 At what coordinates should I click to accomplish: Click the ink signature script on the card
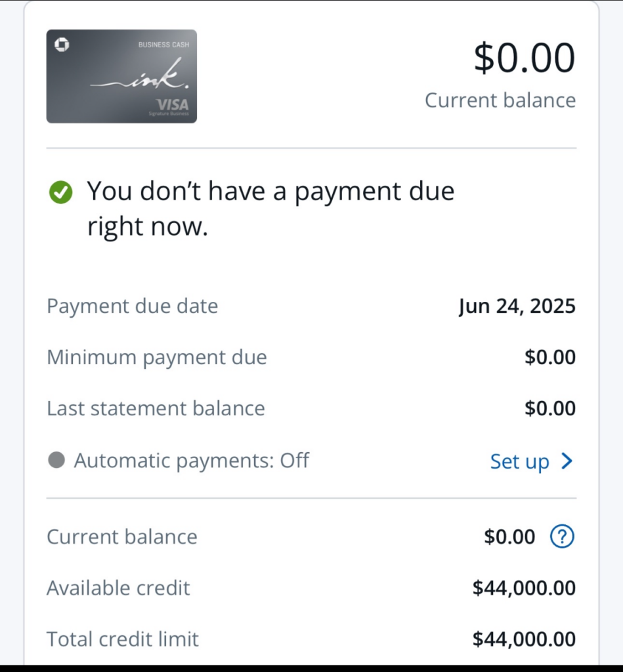coord(141,80)
